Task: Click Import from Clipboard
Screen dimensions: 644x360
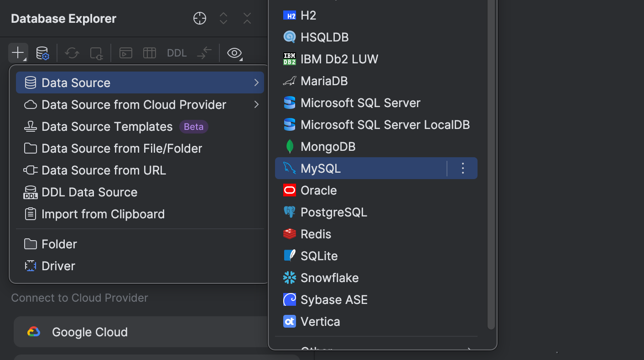Action: (140, 214)
